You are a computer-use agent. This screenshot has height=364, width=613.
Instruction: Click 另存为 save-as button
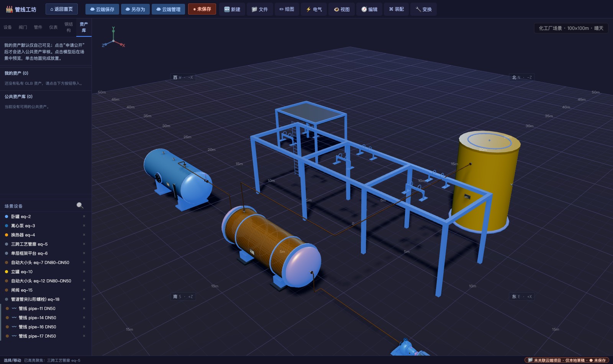point(135,9)
